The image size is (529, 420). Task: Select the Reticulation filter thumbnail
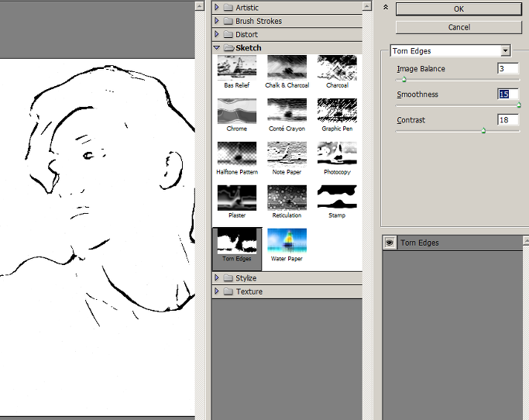point(287,198)
